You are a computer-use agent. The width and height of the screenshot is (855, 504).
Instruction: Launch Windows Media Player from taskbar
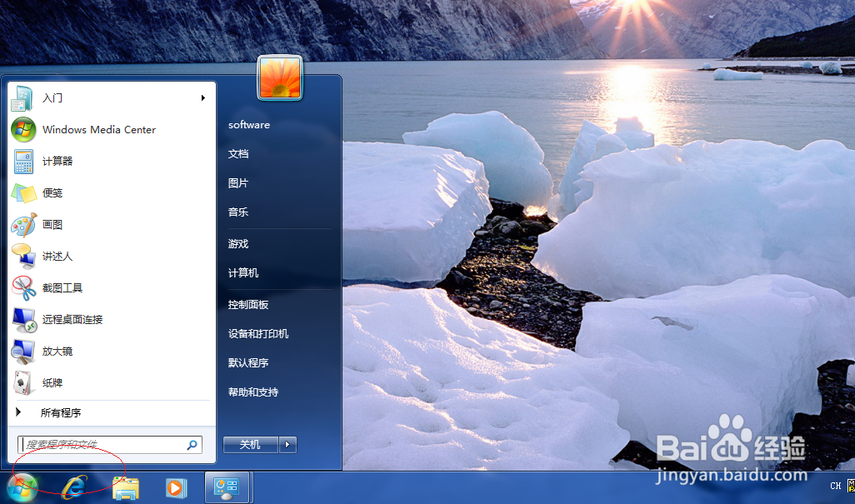[x=176, y=487]
